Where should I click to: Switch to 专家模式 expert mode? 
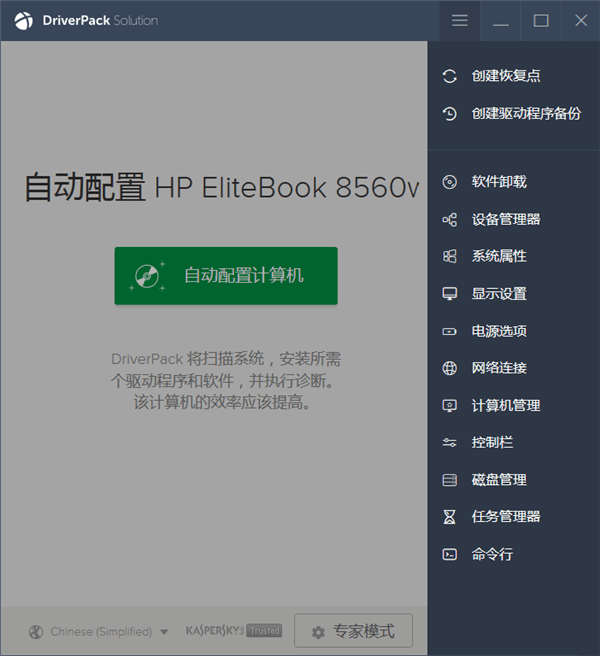(353, 630)
